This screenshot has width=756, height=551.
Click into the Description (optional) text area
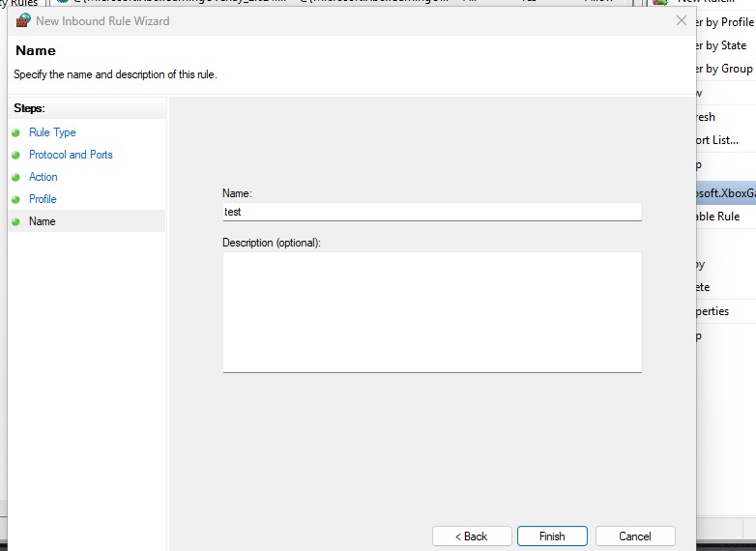432,312
